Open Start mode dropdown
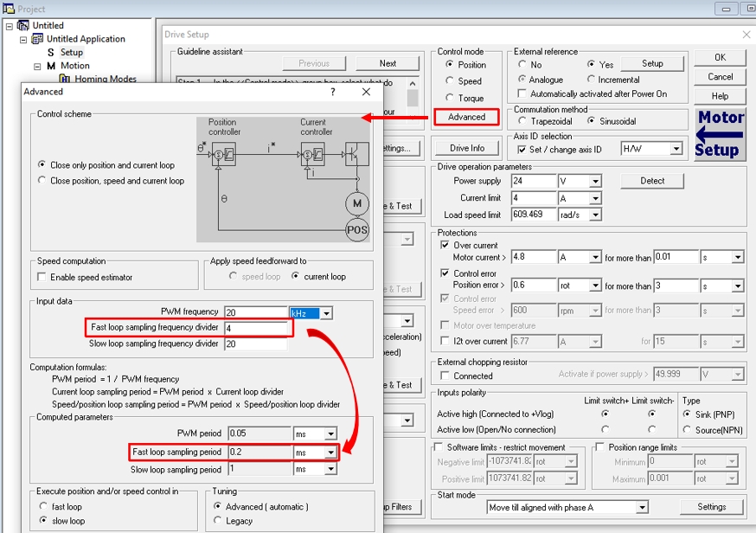This screenshot has height=533, width=756. [x=642, y=507]
